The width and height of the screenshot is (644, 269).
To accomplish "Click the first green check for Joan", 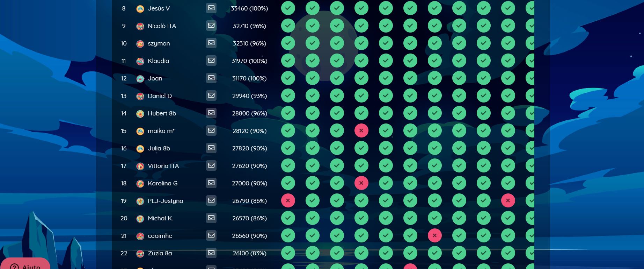I will [288, 78].
